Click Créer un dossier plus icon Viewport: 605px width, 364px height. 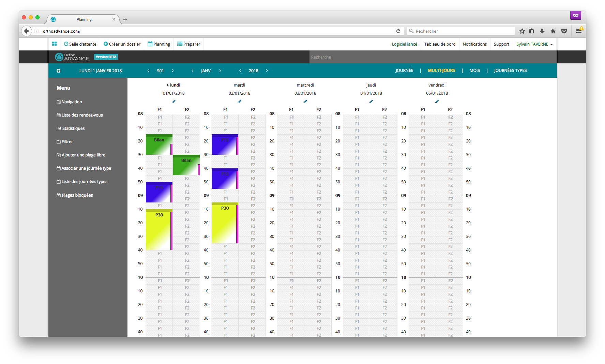click(106, 44)
